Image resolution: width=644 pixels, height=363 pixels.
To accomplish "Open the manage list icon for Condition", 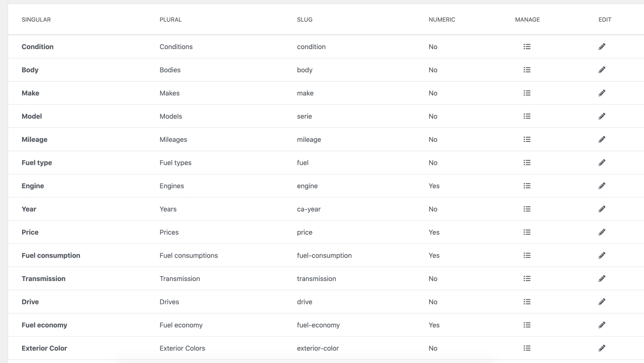I will (527, 46).
